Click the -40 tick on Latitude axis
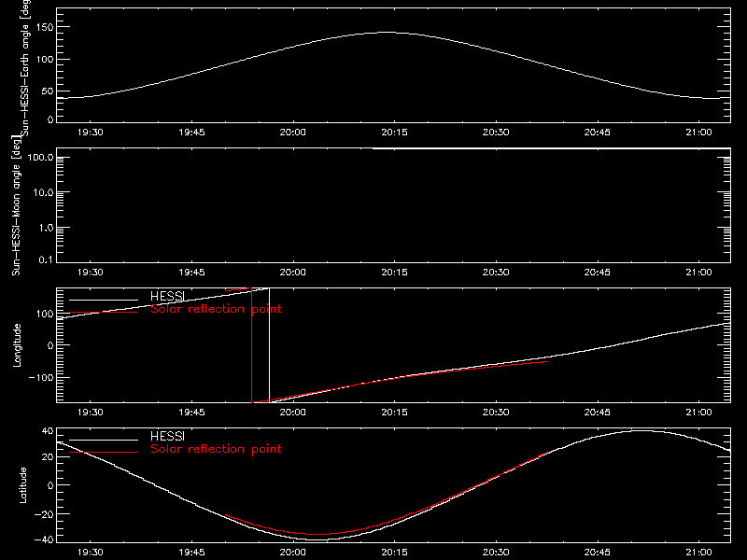 (44, 539)
